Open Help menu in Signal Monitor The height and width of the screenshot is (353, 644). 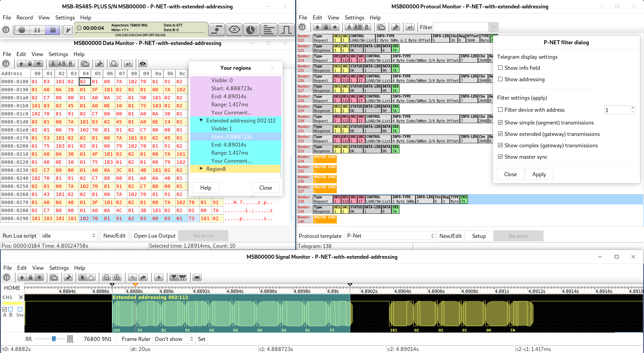pos(79,268)
